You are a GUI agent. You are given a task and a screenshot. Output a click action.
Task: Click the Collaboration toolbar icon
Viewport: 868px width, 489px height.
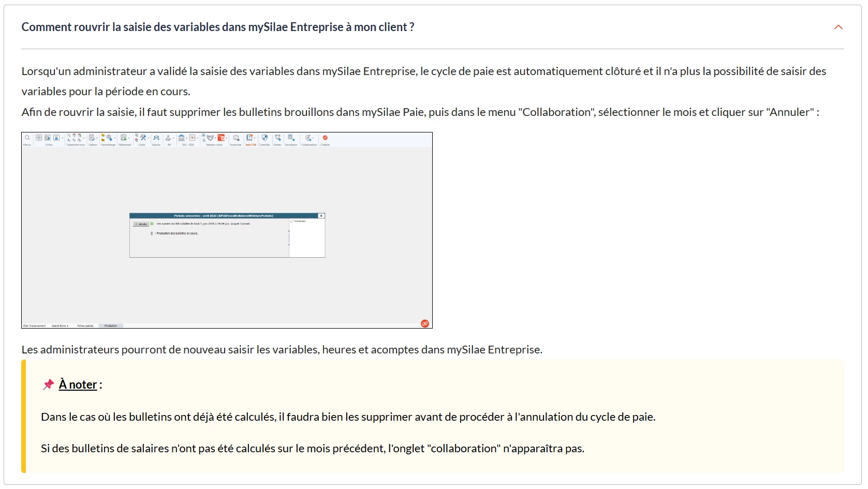tap(308, 138)
